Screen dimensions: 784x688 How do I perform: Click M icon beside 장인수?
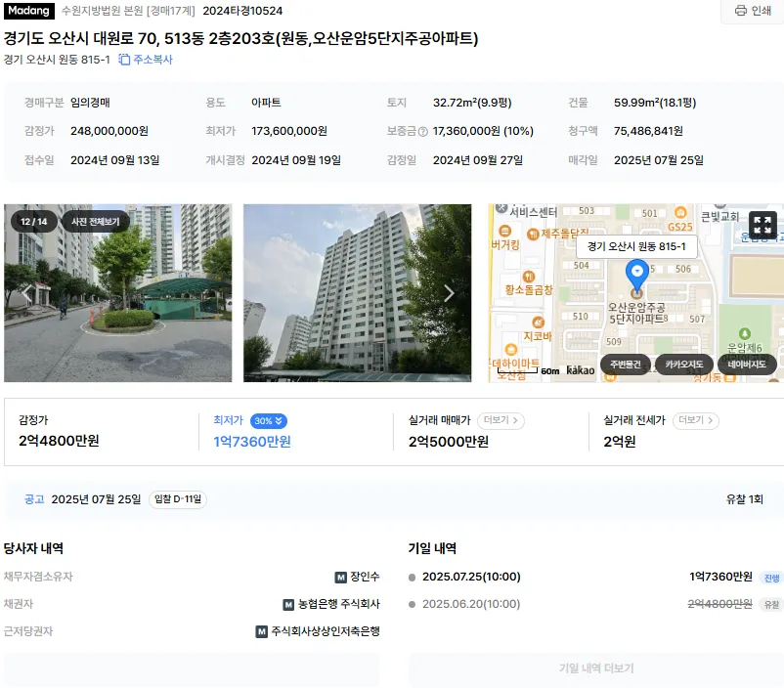[340, 578]
